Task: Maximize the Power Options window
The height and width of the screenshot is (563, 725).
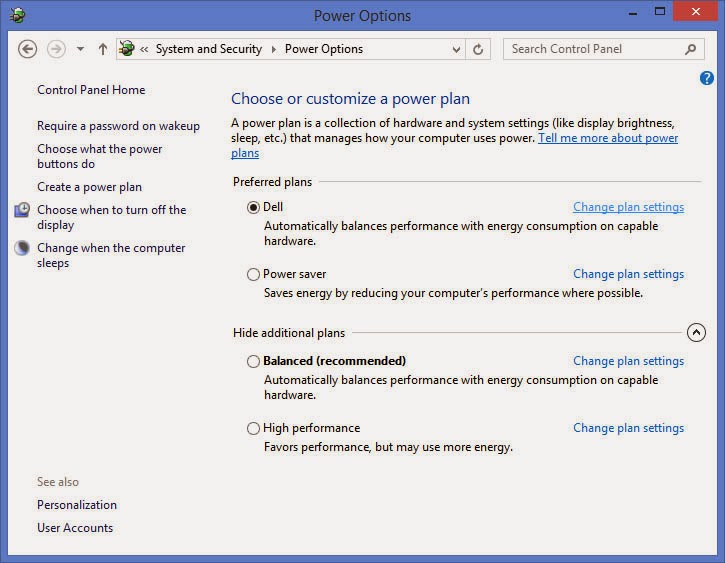Action: pos(660,12)
